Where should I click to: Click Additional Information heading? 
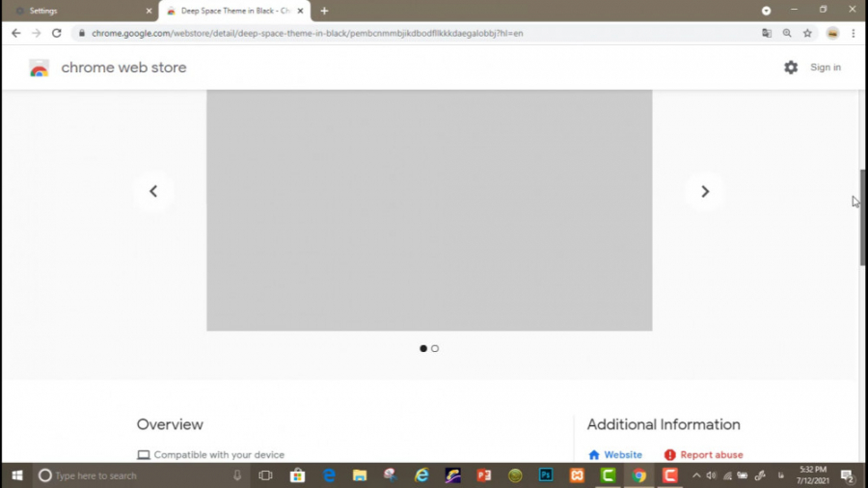[664, 425]
